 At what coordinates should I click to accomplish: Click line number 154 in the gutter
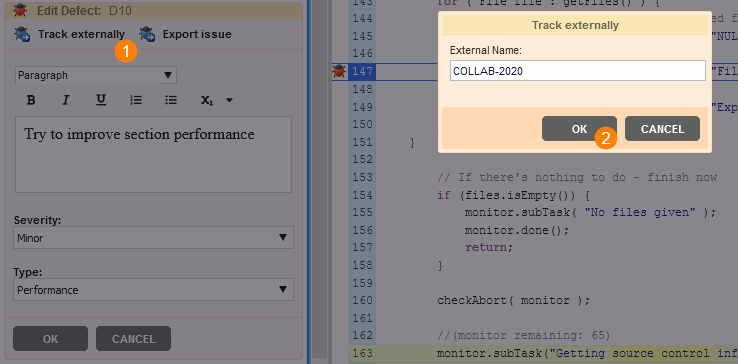point(362,195)
